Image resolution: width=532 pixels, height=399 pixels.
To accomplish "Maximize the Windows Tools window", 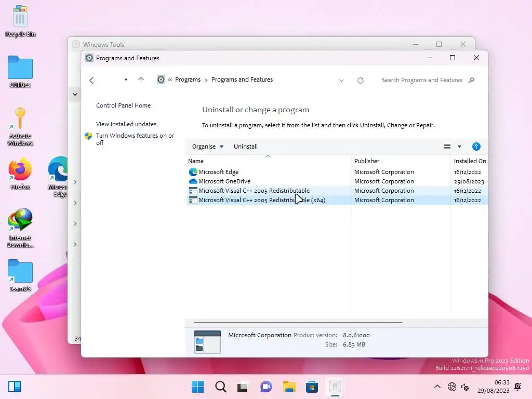I will point(438,45).
